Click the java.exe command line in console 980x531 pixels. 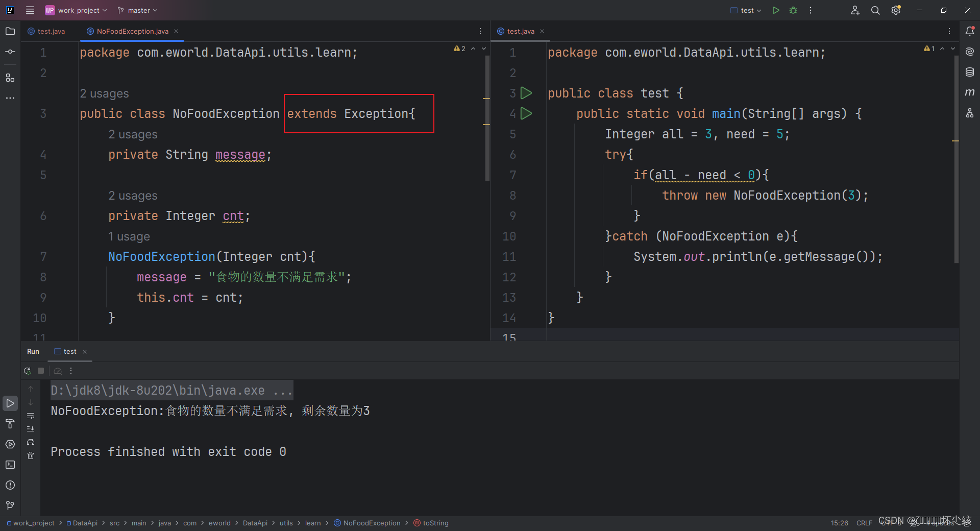point(171,391)
